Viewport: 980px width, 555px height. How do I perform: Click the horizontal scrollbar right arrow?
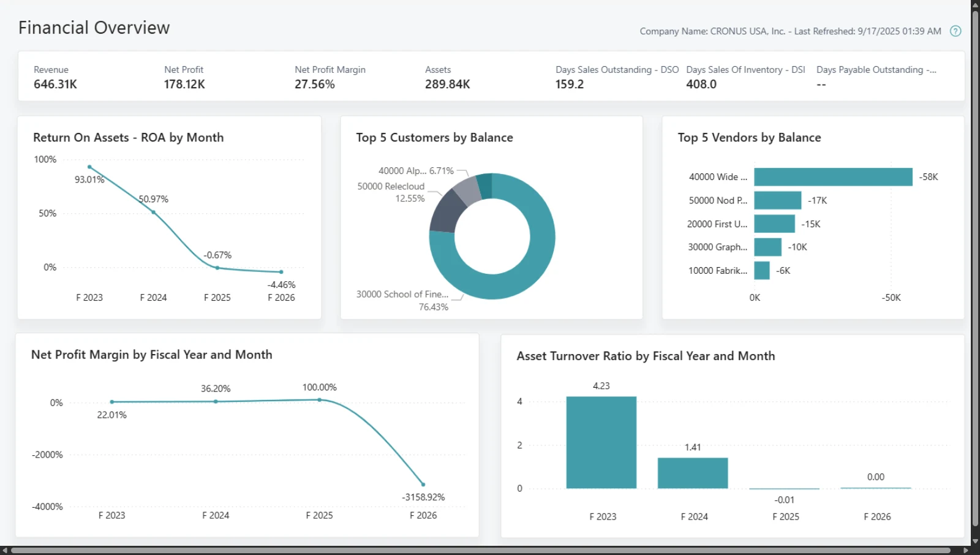[x=966, y=550]
